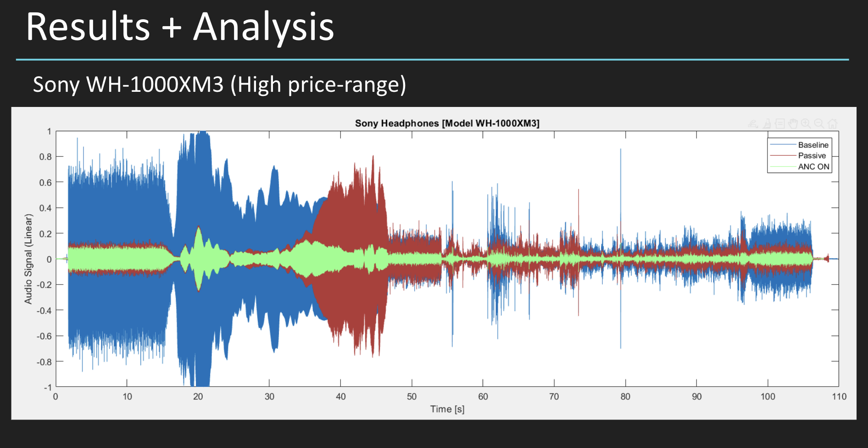Click the blue Baseline legend line
The image size is (868, 448).
click(x=783, y=145)
